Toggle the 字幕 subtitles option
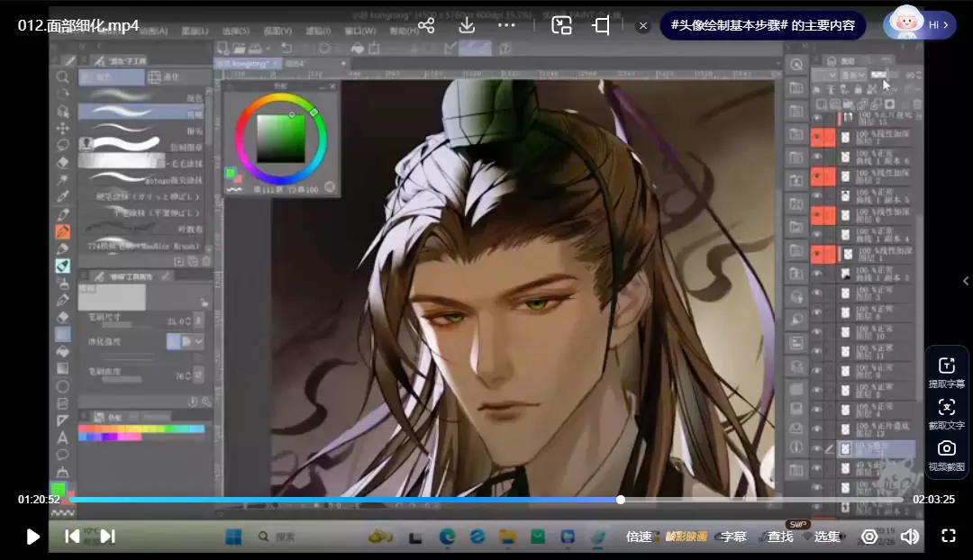 coord(733,537)
